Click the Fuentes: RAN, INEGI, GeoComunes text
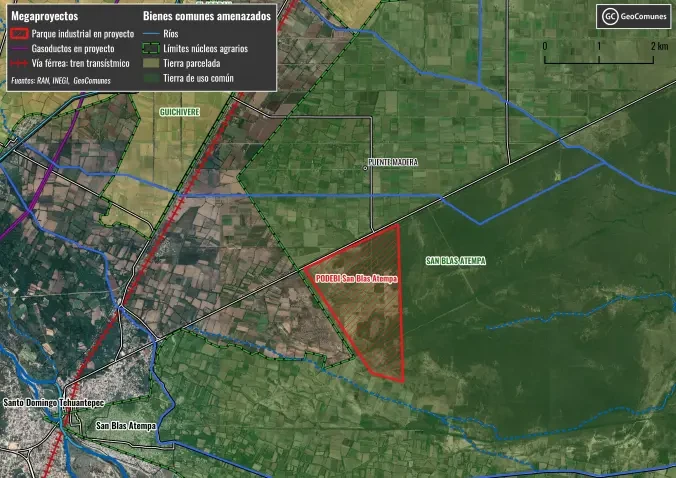 click(x=59, y=79)
